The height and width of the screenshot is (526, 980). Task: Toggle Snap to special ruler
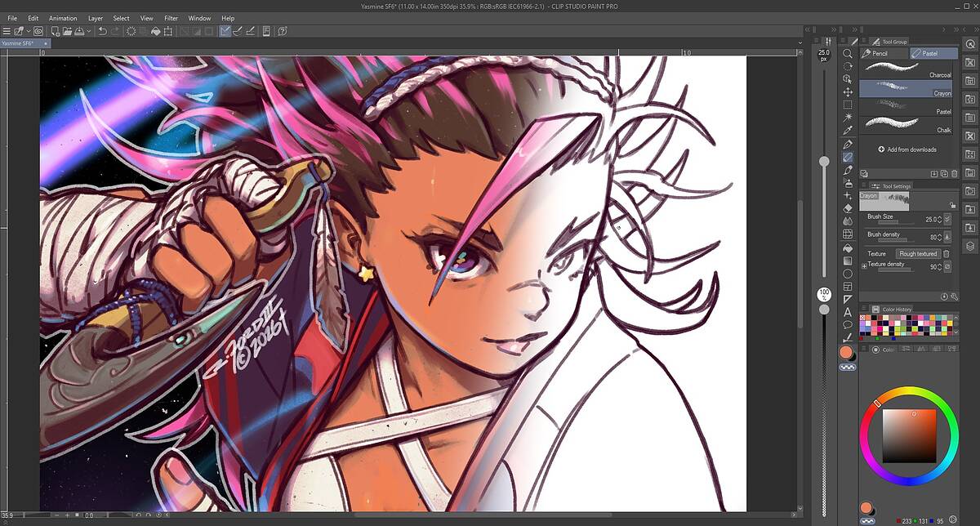pos(238,31)
